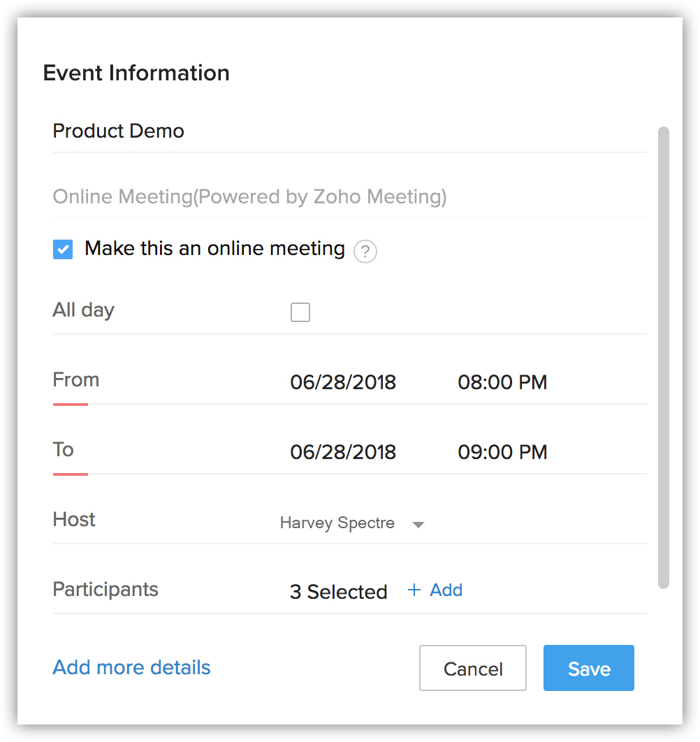Click the vertical scrollbar of the form
The width and height of the screenshot is (700, 742).
[664, 358]
